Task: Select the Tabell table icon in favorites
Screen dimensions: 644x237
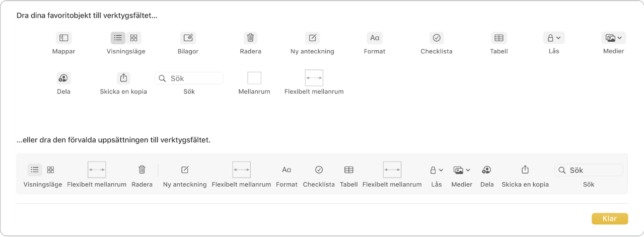Action: tap(498, 38)
